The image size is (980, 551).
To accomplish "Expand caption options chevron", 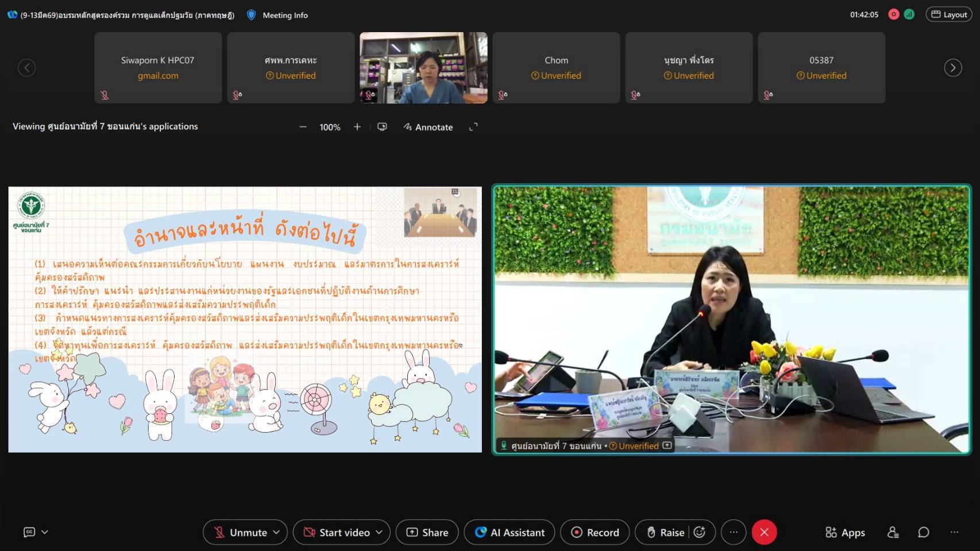I will 45,532.
